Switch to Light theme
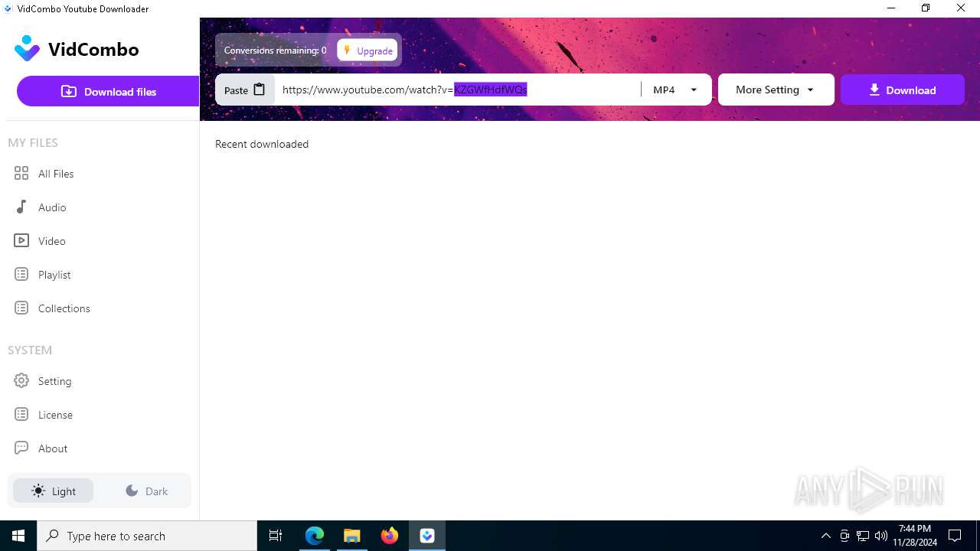The width and height of the screenshot is (980, 551). coord(54,491)
